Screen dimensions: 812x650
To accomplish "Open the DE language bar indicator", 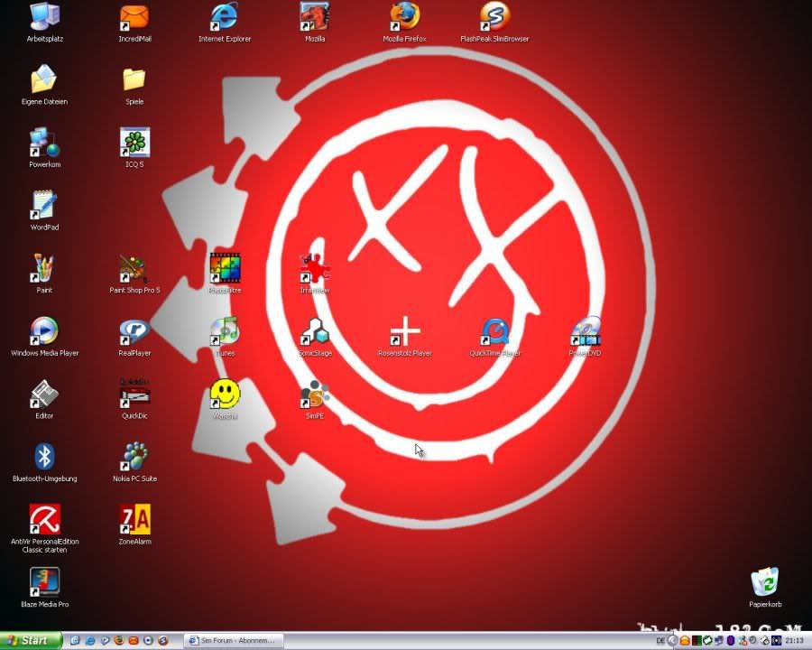I will (660, 641).
